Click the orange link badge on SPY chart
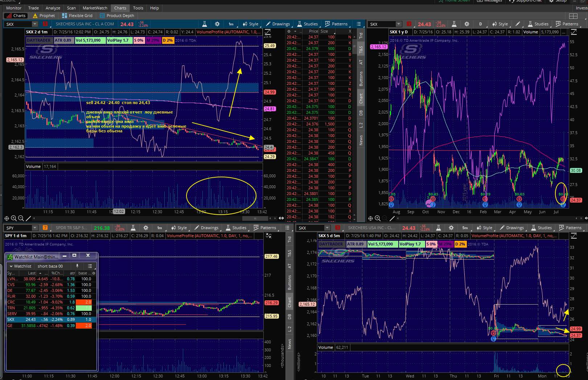The image size is (588, 380). pyautogui.click(x=45, y=228)
